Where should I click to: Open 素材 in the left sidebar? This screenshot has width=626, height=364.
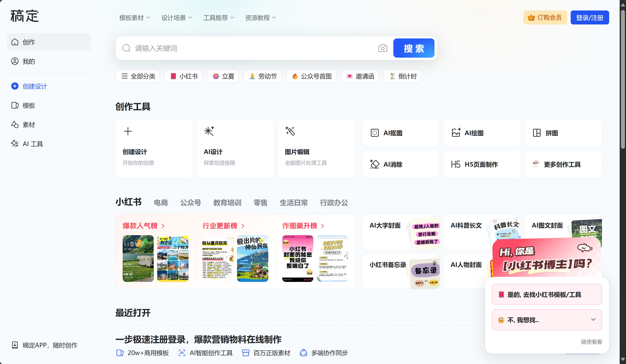[49, 124]
